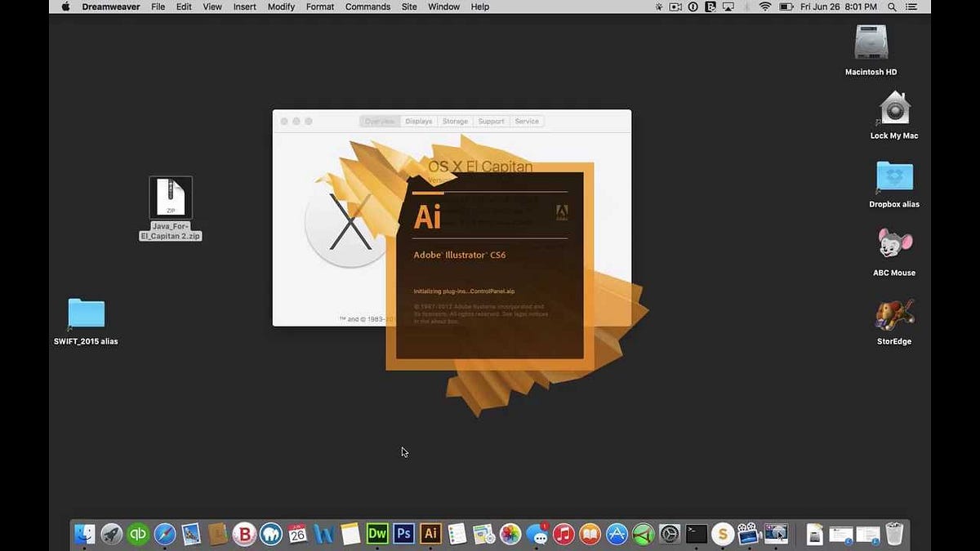Open QuickBooks from the Dock
Image resolution: width=980 pixels, height=551 pixels.
[138, 534]
